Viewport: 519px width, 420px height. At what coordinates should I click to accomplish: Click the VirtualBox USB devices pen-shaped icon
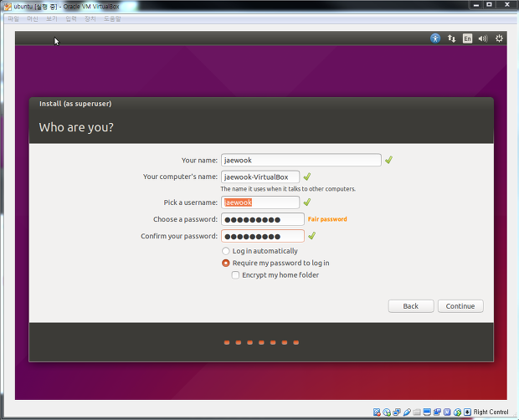407,412
